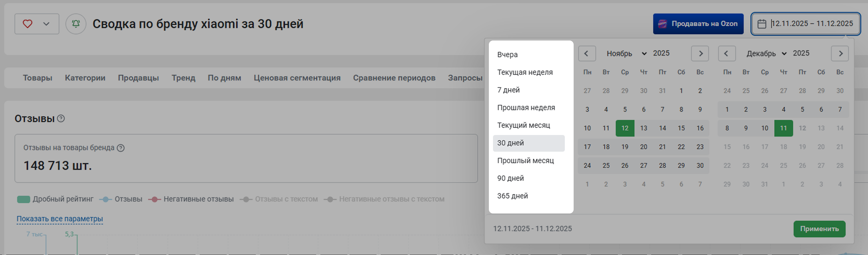
Task: Click help icon next to Отзывы heading
Action: coord(61,119)
